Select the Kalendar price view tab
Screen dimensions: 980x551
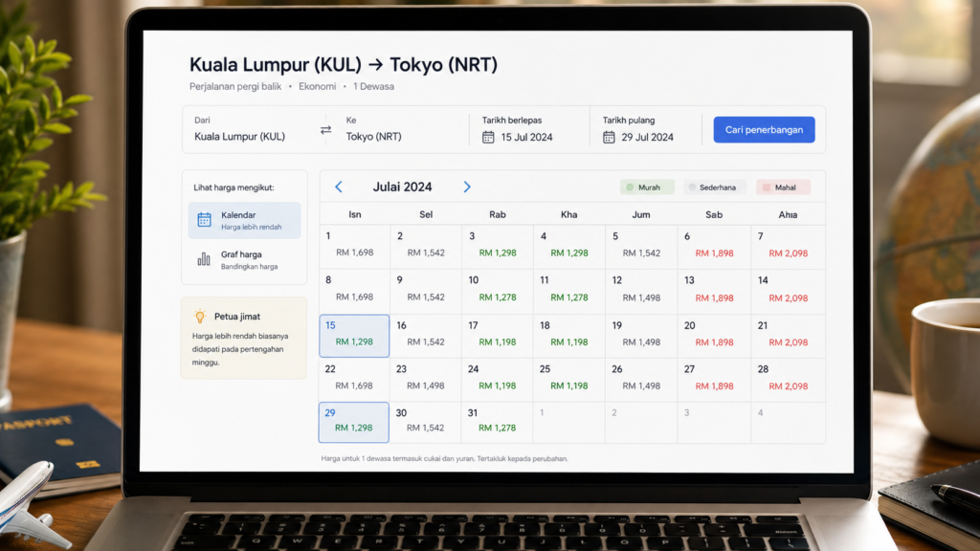(x=244, y=221)
